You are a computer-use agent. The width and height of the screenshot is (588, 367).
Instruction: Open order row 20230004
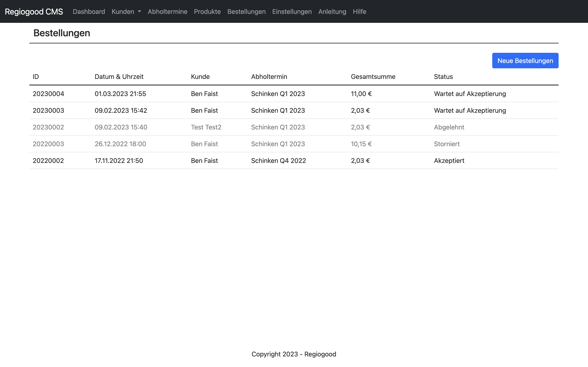pyautogui.click(x=48, y=94)
